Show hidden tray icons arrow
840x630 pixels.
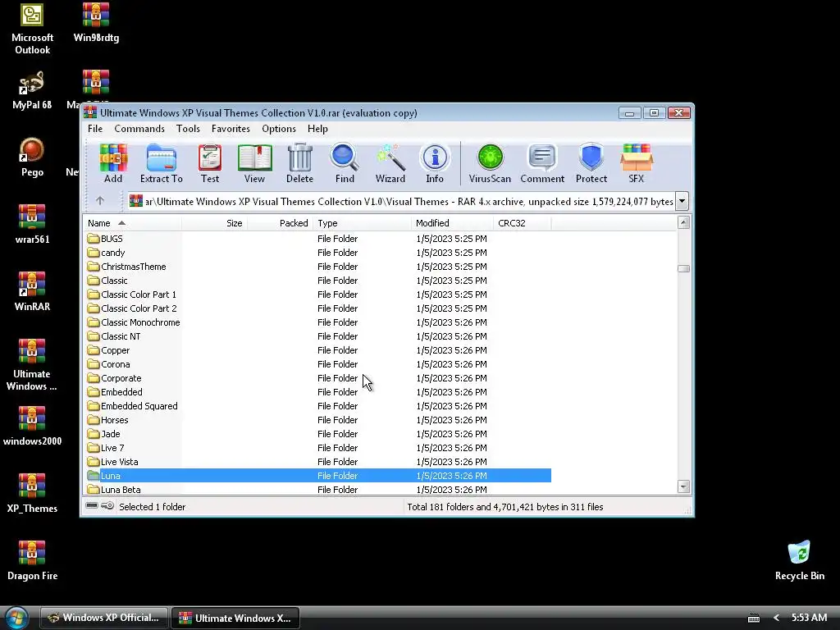[x=776, y=618]
